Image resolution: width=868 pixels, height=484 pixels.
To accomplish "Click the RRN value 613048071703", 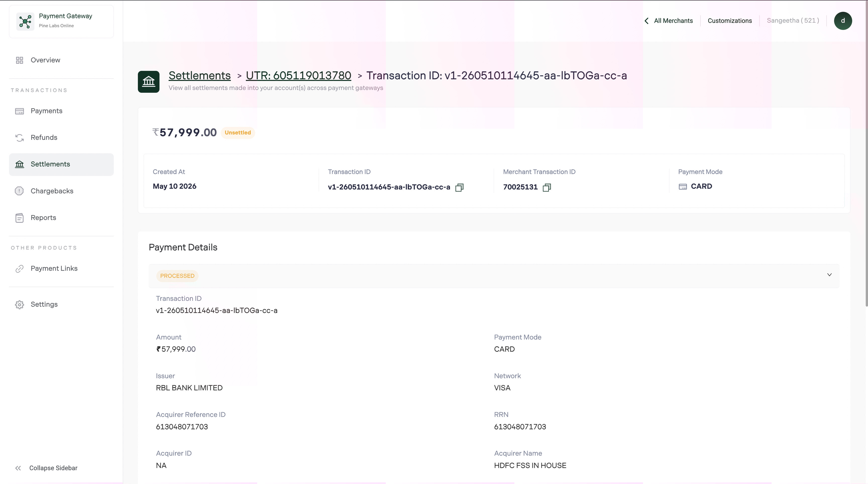I will (x=520, y=427).
